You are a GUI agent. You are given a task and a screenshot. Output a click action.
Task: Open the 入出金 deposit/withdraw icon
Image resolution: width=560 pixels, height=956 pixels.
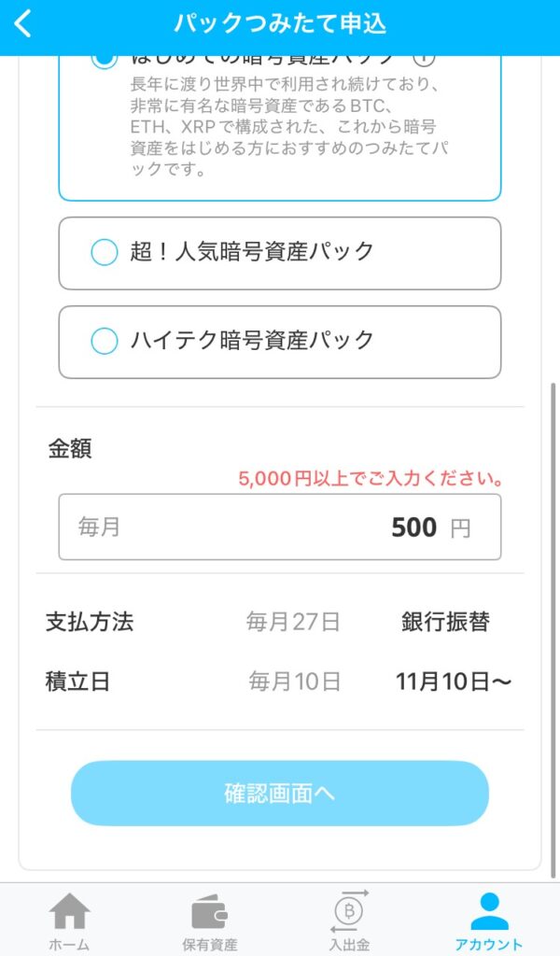350,912
